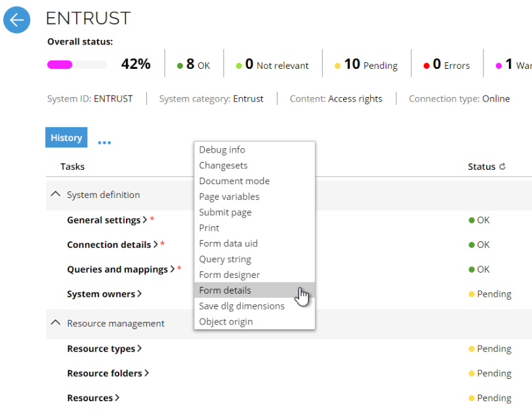Open Connection details task
The width and height of the screenshot is (532, 413).
point(112,245)
